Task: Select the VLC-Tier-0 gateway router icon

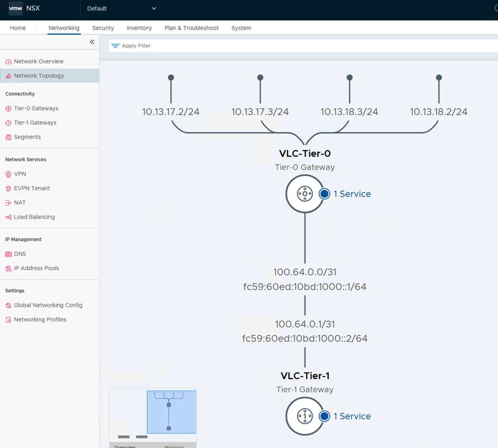Action: (x=305, y=194)
